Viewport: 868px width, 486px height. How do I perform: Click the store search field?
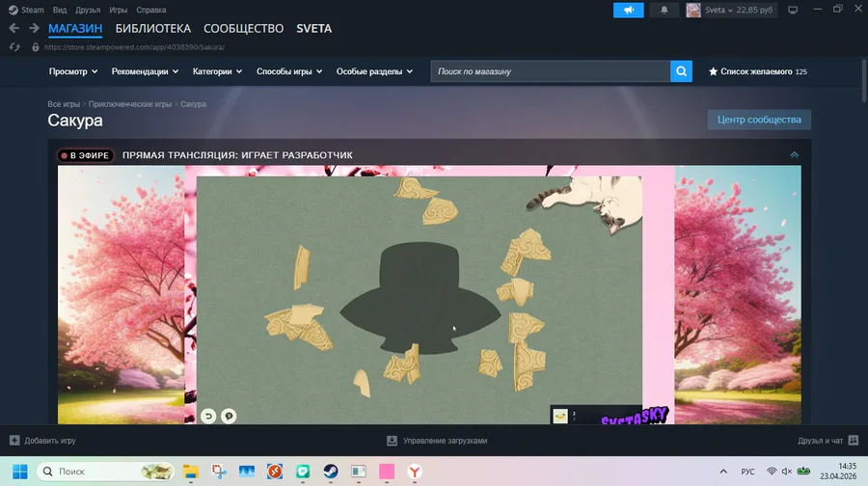(x=551, y=71)
